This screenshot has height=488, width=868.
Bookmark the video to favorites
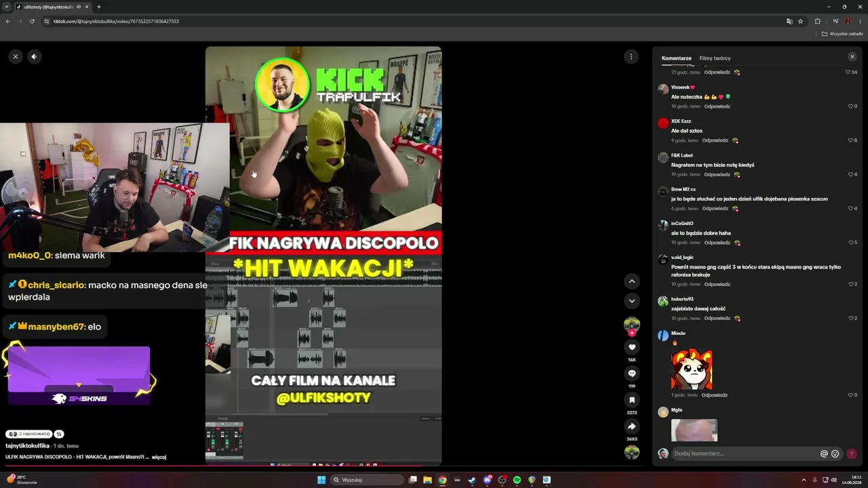point(632,400)
